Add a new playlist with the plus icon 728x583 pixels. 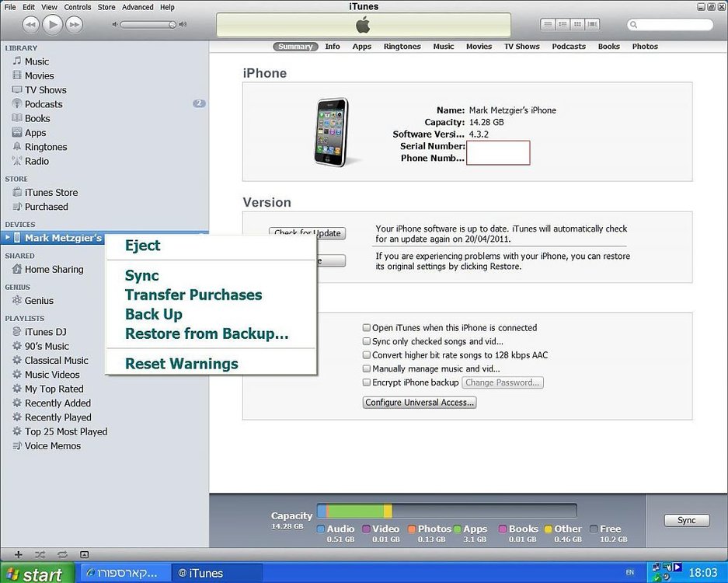click(18, 554)
